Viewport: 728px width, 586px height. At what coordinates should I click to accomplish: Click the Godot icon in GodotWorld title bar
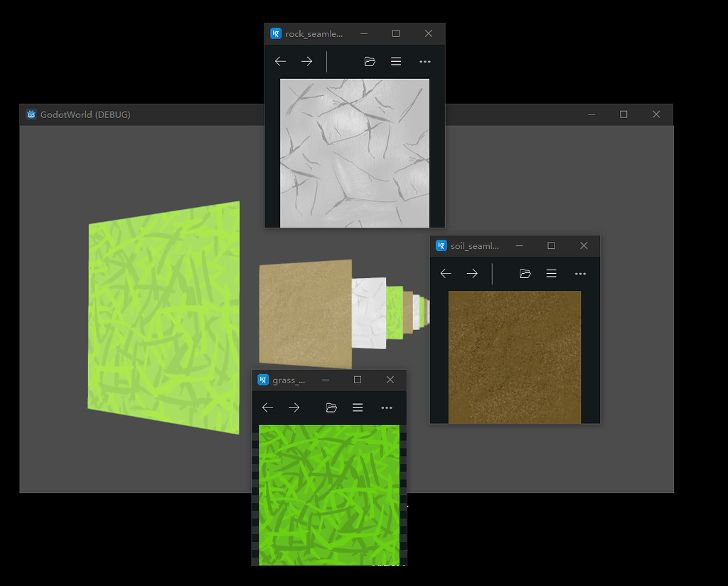31,114
